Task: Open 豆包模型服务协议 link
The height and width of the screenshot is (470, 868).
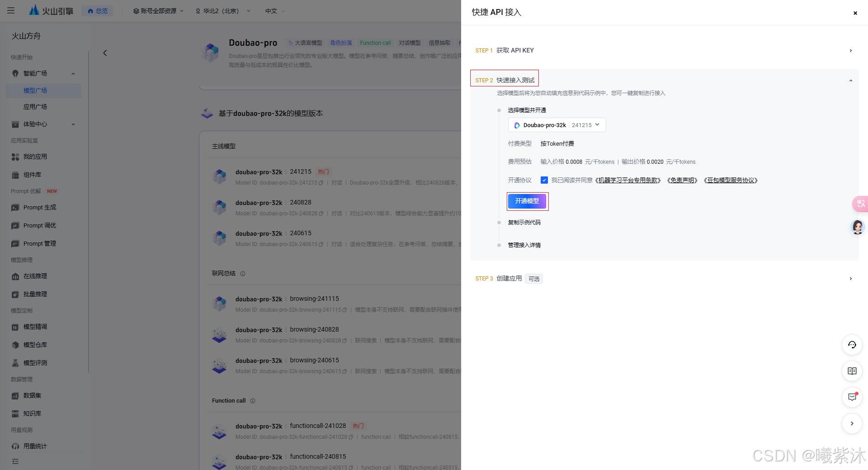Action: [x=731, y=180]
